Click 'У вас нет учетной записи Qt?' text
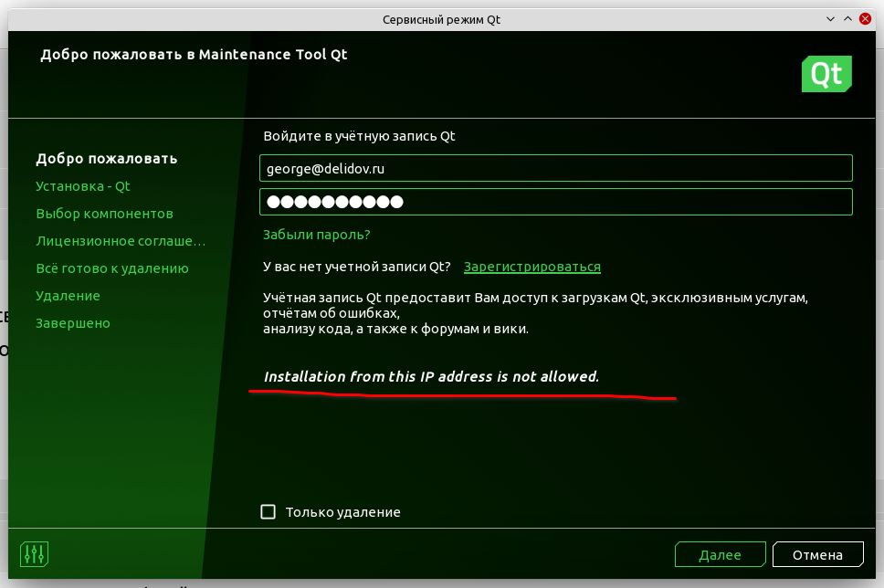 (x=357, y=267)
